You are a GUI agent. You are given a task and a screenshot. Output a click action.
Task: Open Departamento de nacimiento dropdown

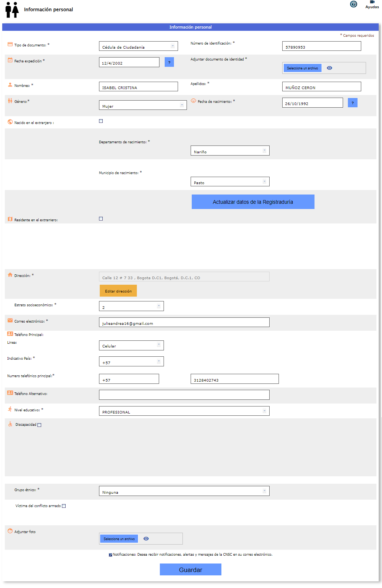point(230,151)
